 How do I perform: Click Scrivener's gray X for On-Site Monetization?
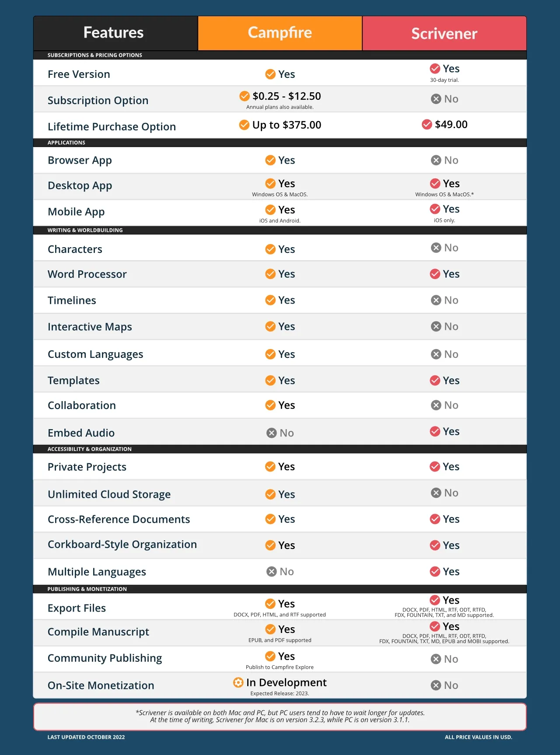pos(436,685)
